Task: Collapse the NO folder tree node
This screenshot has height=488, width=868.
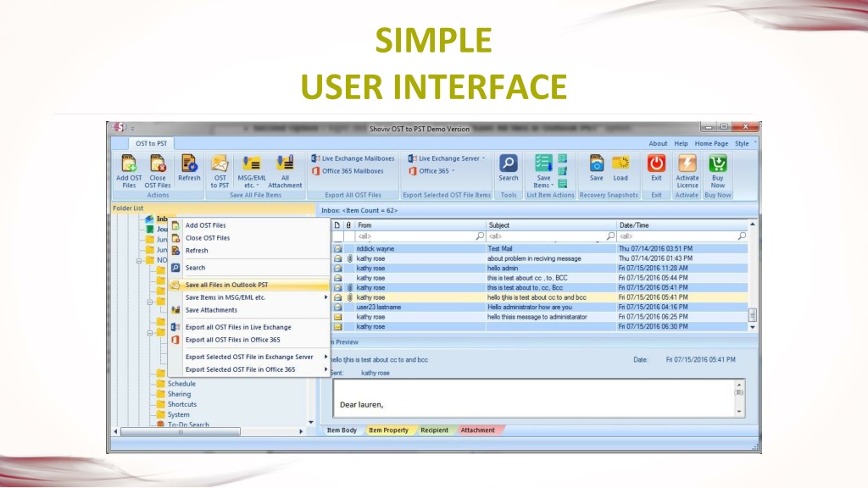Action: tap(139, 261)
